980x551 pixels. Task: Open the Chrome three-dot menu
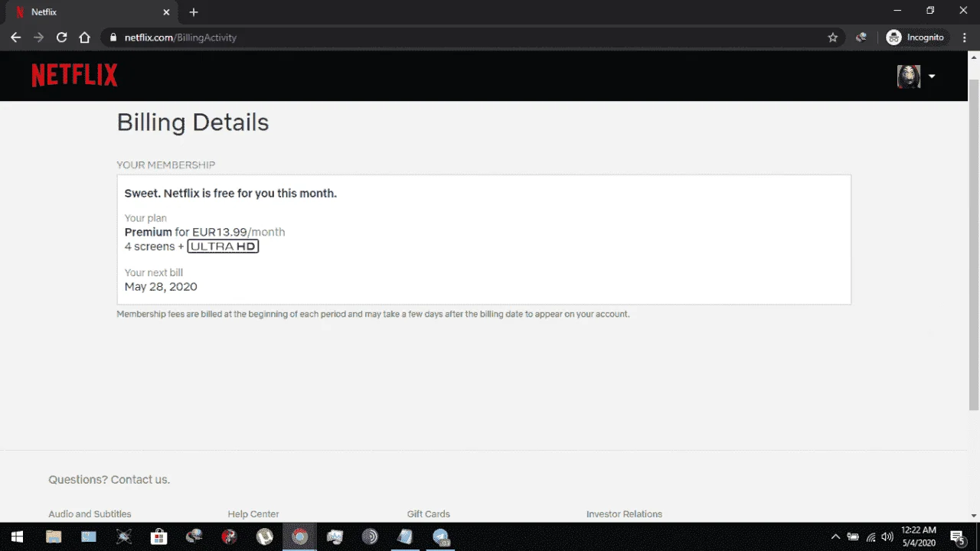[x=965, y=37]
